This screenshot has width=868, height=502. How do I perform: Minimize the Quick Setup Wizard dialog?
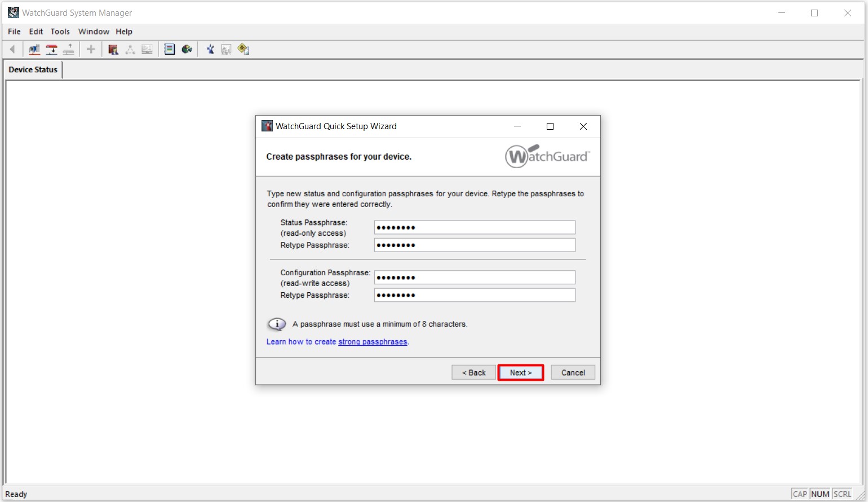(x=517, y=126)
